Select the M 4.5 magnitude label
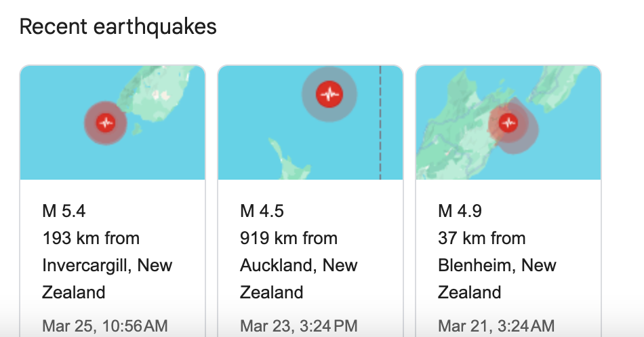Image resolution: width=644 pixels, height=337 pixels. click(x=262, y=212)
